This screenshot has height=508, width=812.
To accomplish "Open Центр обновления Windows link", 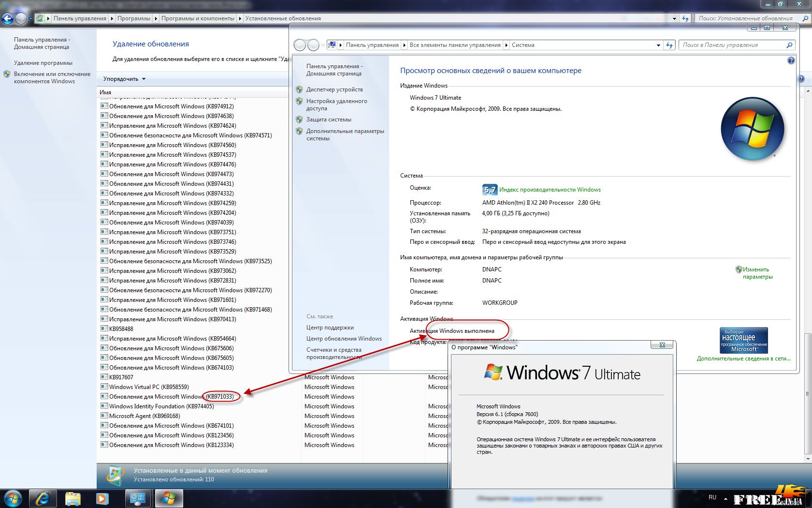I will pos(344,339).
